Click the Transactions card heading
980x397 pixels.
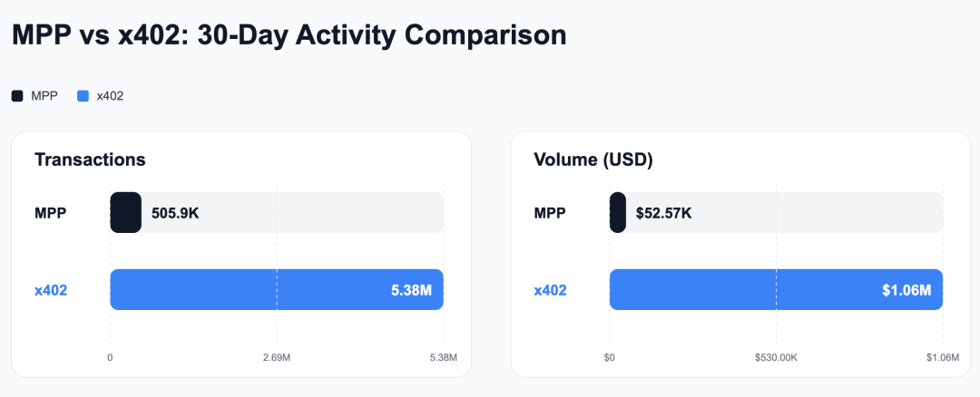pos(90,160)
